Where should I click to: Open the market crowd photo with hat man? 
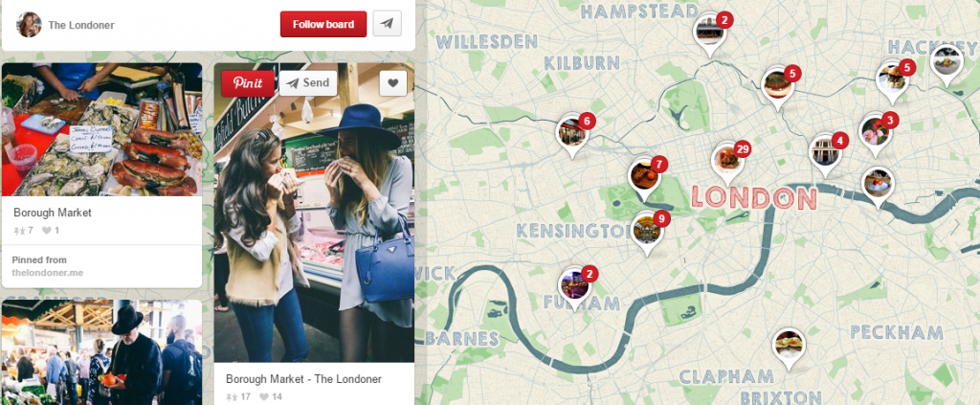101,352
